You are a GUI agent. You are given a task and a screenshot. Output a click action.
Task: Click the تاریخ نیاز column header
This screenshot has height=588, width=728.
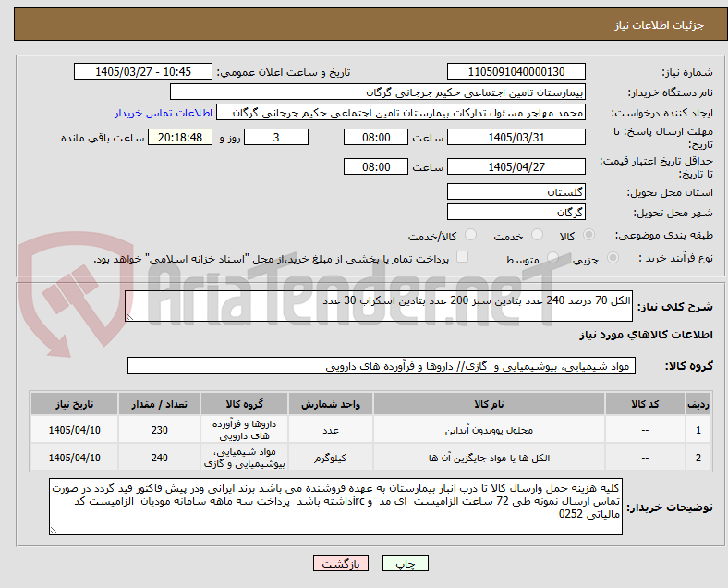(74, 404)
